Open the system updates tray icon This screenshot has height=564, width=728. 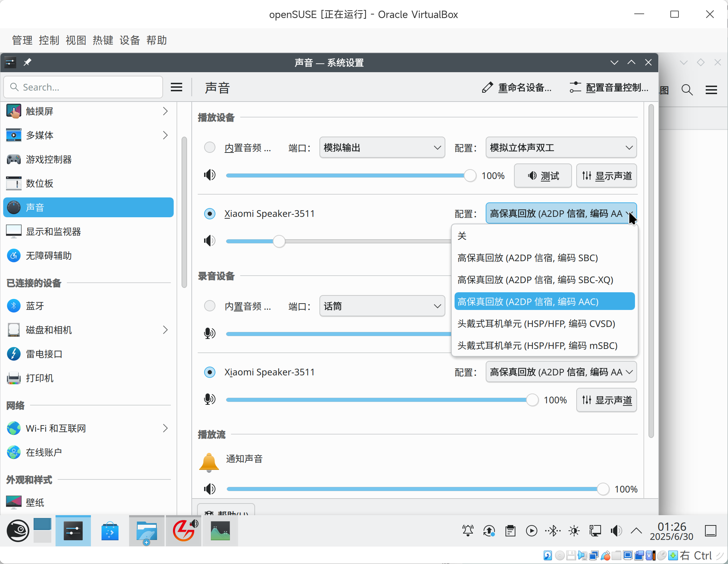point(489,530)
